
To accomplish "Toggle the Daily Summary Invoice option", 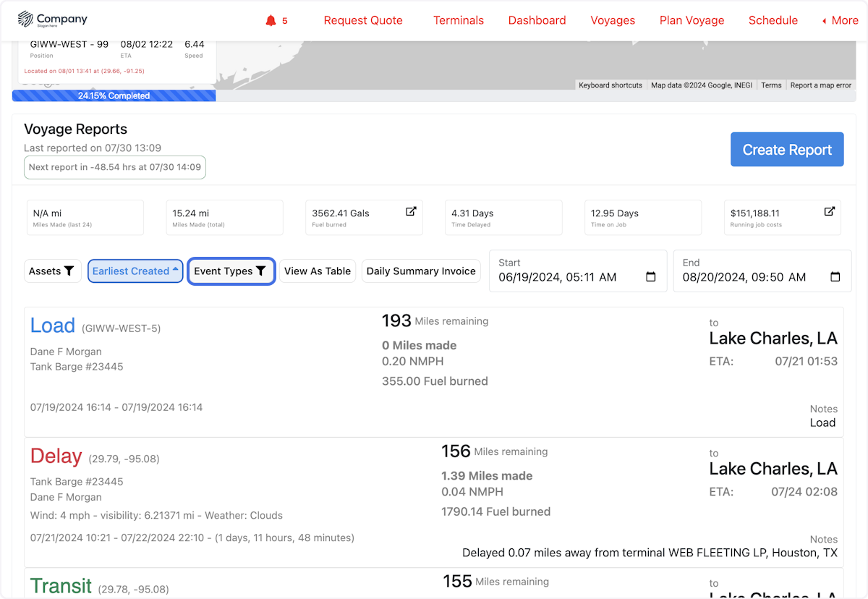I will click(x=421, y=271).
